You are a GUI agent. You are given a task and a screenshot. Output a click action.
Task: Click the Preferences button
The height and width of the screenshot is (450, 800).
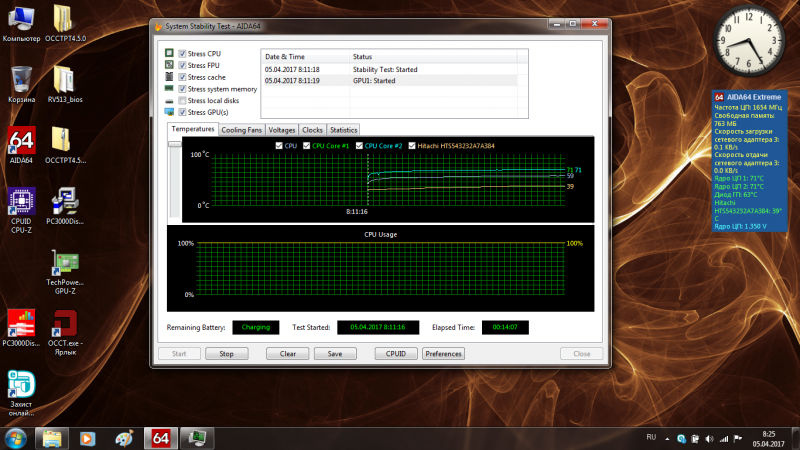443,353
